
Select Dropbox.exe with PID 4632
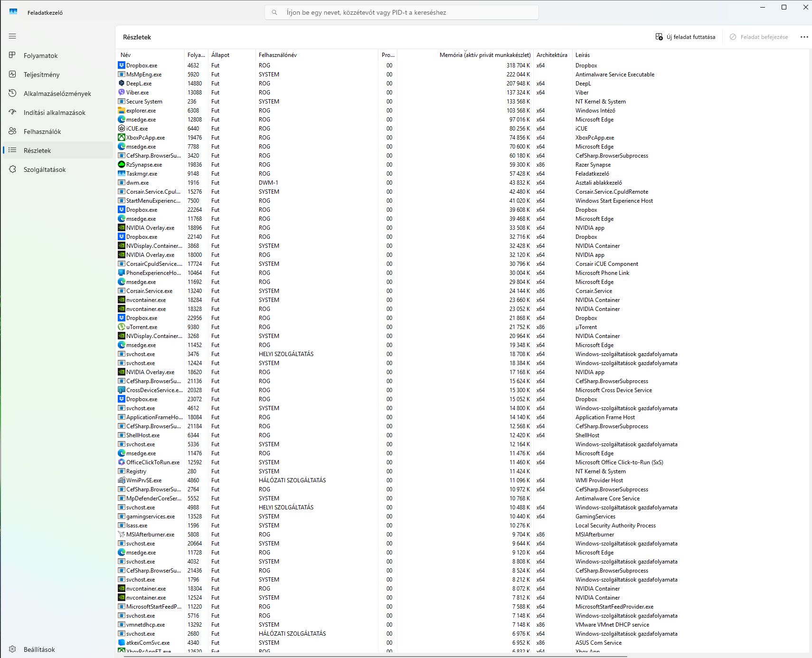[x=462, y=66]
